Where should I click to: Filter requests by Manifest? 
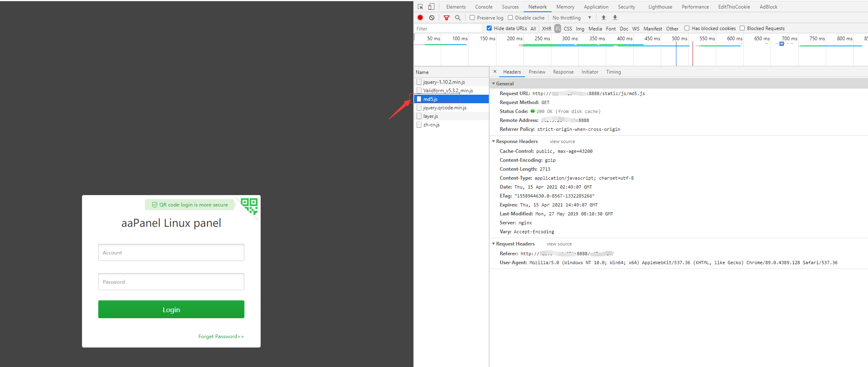(x=653, y=29)
